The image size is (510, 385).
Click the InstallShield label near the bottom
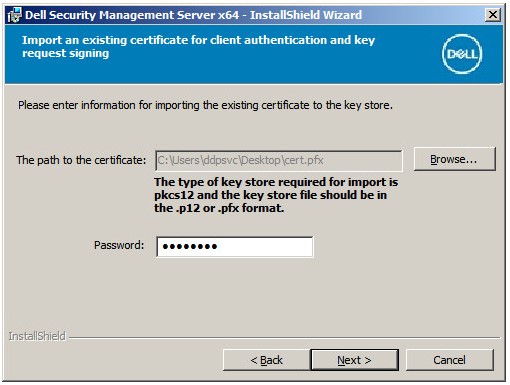37,336
